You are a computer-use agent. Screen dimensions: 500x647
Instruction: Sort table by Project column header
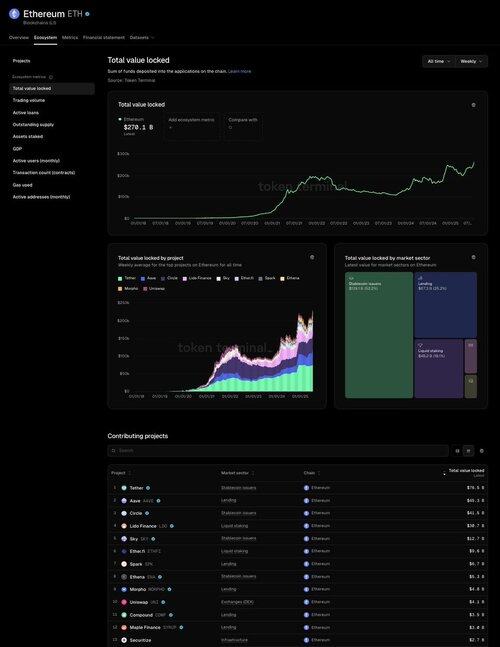pos(120,473)
